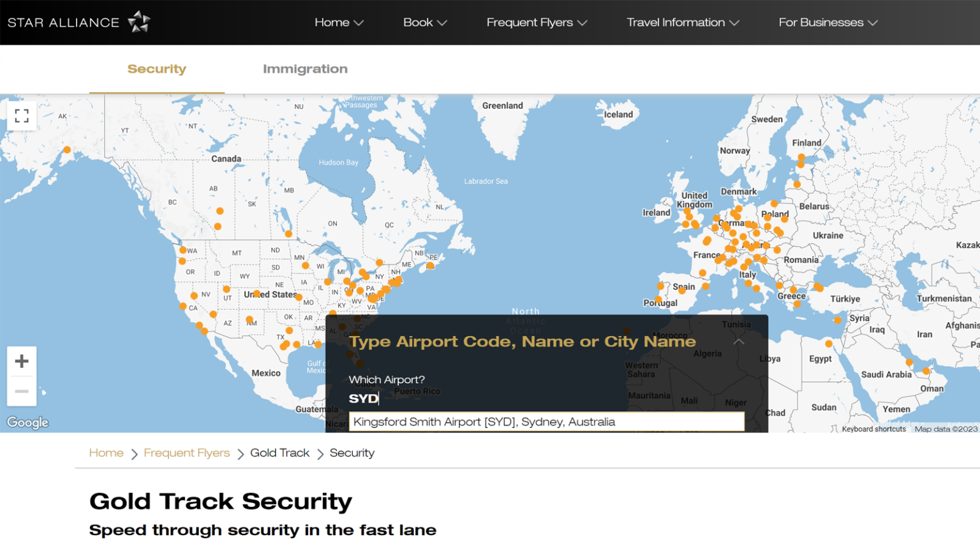This screenshot has height=551, width=980.
Task: Open the Home navigation dropdown
Action: [x=339, y=22]
